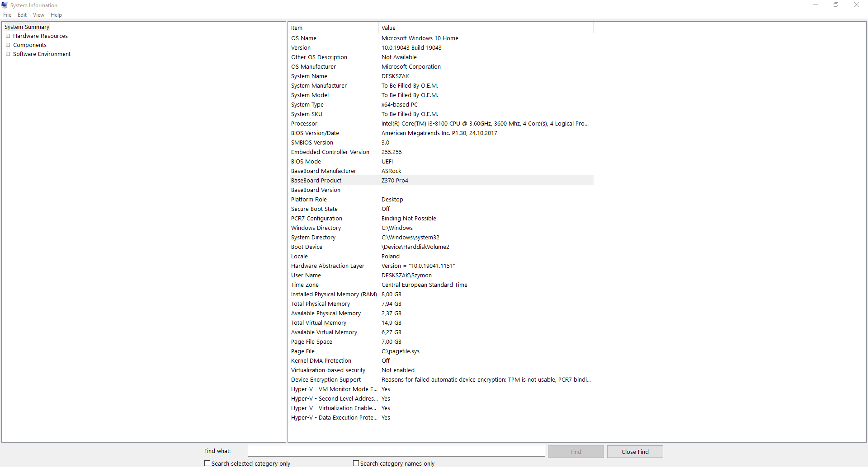Open the Edit menu
The image size is (868, 467).
22,15
